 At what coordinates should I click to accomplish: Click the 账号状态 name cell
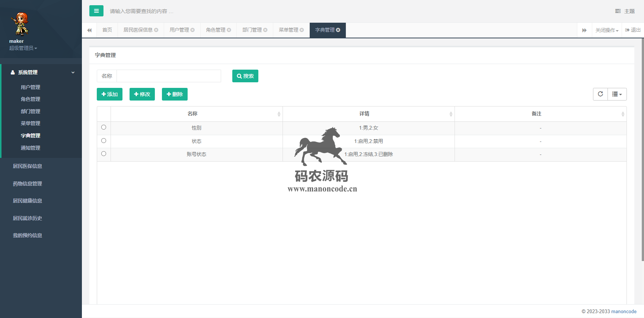pos(197,154)
